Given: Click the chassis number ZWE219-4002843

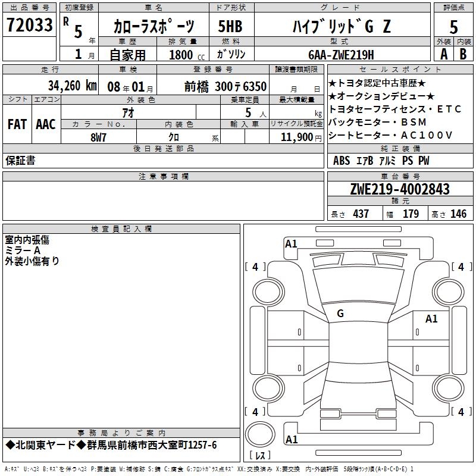Looking at the screenshot, I should pos(400,189).
